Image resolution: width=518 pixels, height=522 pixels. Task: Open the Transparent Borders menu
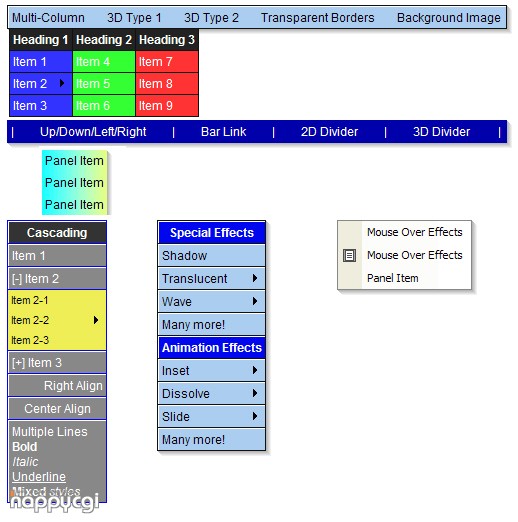pos(318,18)
